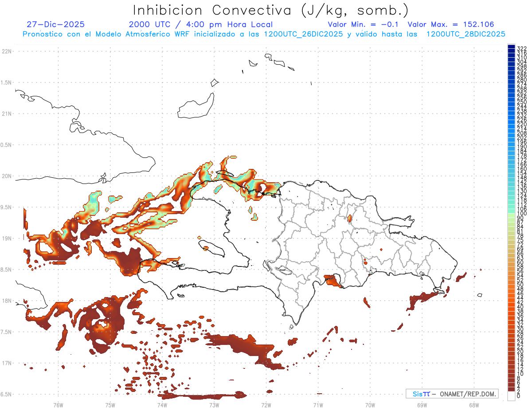Click the '76W' longitude label
Screen dimensions: 532x411
(x=58, y=405)
